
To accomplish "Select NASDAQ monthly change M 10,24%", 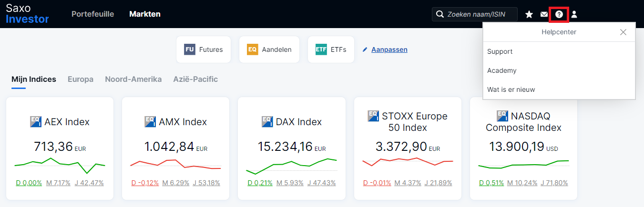I will [x=522, y=183].
